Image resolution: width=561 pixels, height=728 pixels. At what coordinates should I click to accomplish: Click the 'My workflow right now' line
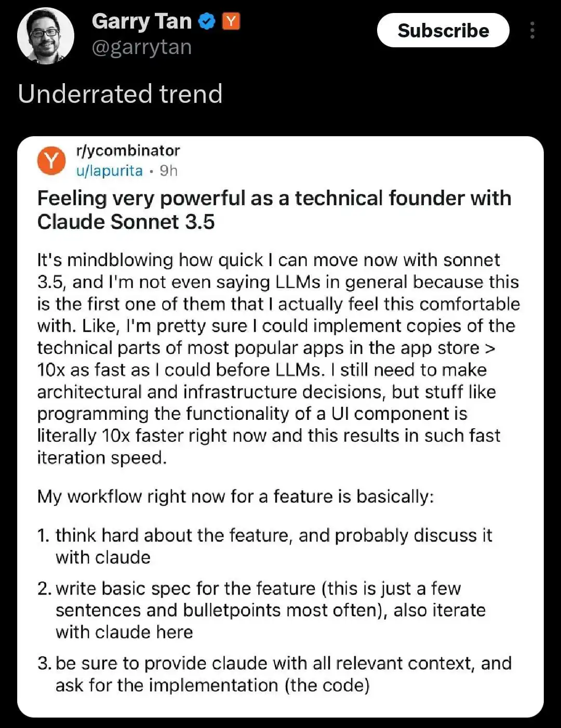point(235,496)
